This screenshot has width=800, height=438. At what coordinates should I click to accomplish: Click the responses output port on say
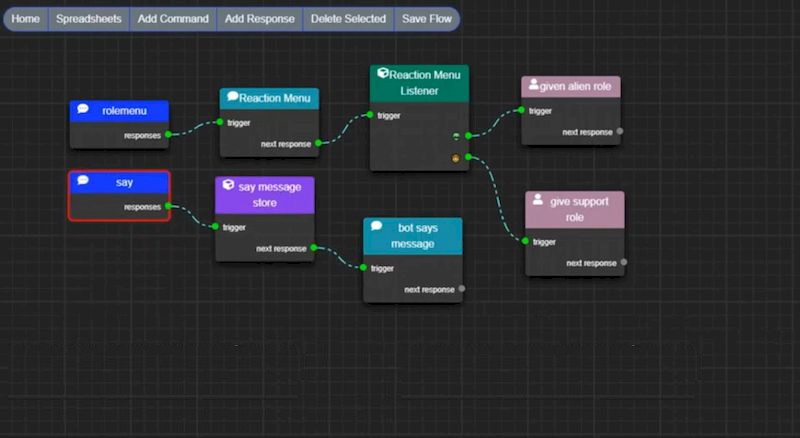click(168, 206)
